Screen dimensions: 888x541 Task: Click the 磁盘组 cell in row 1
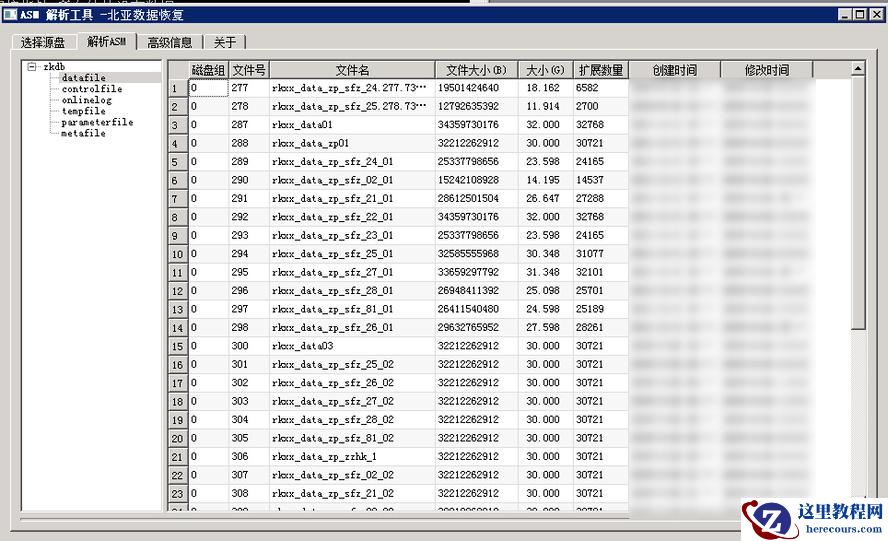[x=208, y=88]
